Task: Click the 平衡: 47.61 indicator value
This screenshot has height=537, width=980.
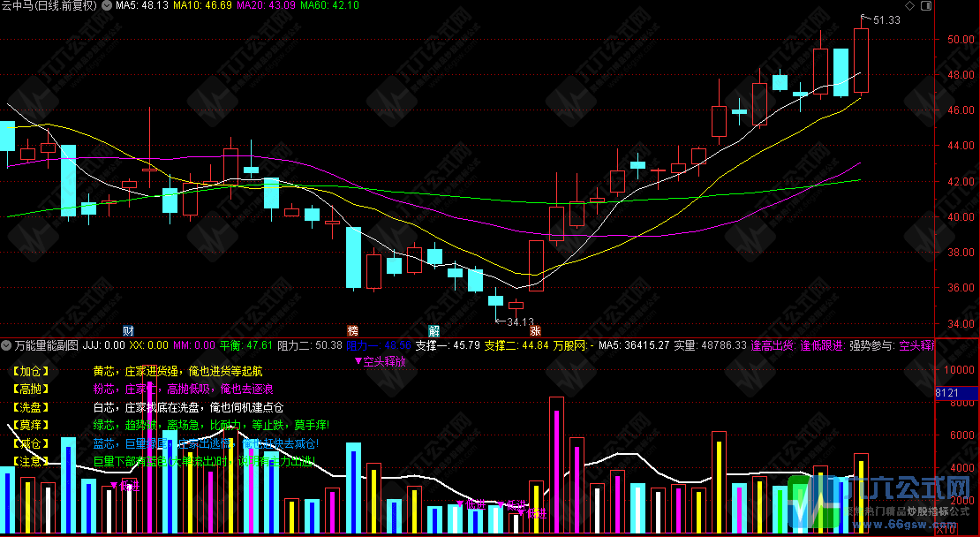Action: [246, 345]
